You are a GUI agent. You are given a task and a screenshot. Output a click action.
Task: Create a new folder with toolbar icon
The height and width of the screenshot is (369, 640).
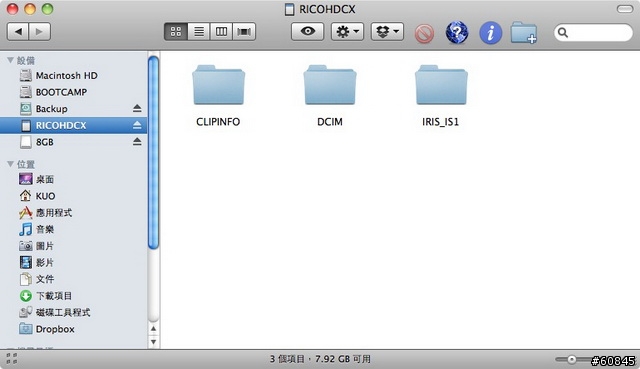click(524, 33)
